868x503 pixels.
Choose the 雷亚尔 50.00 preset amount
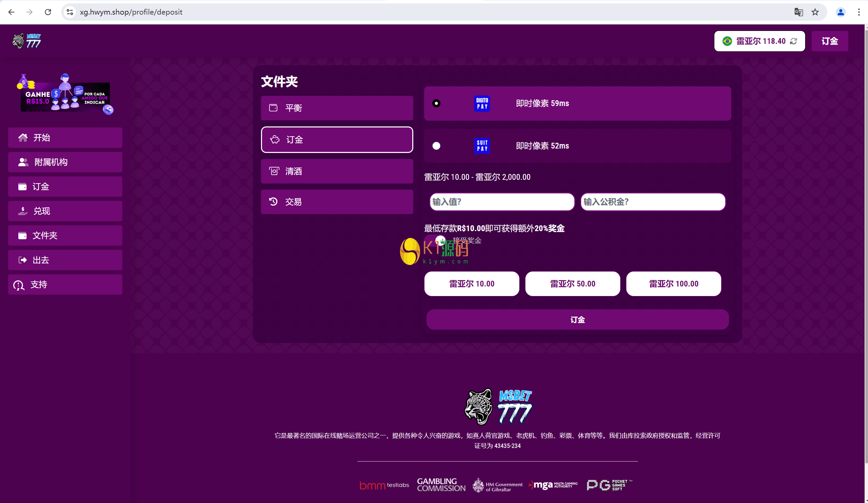(572, 284)
